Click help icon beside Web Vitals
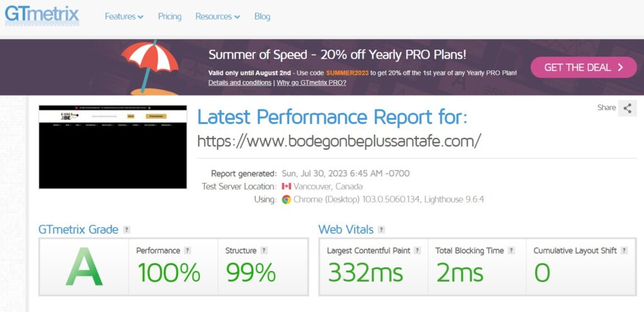The height and width of the screenshot is (312, 644). [382, 230]
